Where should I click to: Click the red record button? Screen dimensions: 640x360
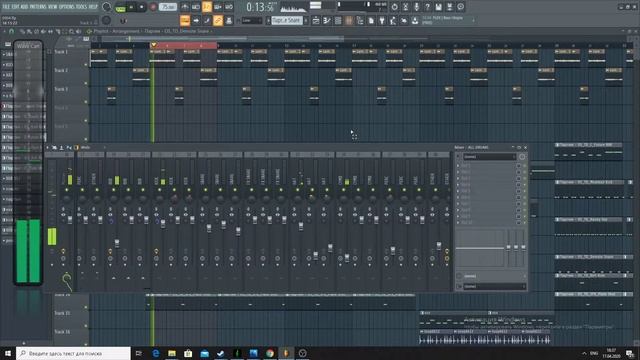153,7
